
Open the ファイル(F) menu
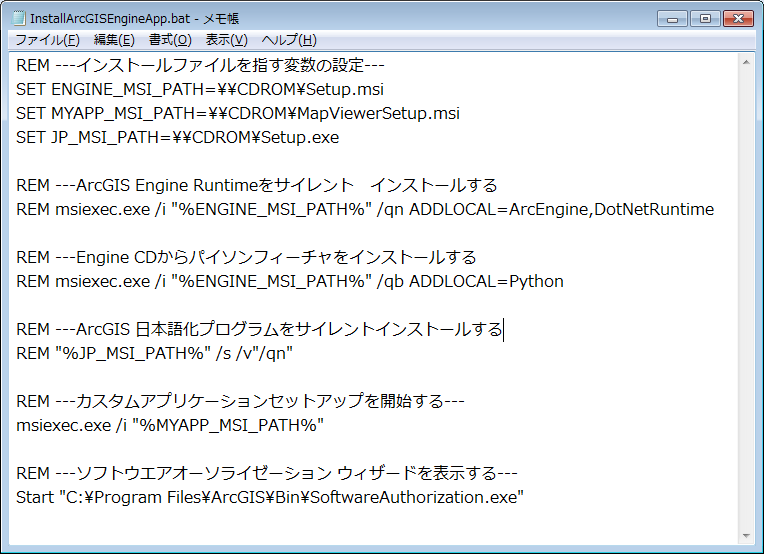[47, 40]
